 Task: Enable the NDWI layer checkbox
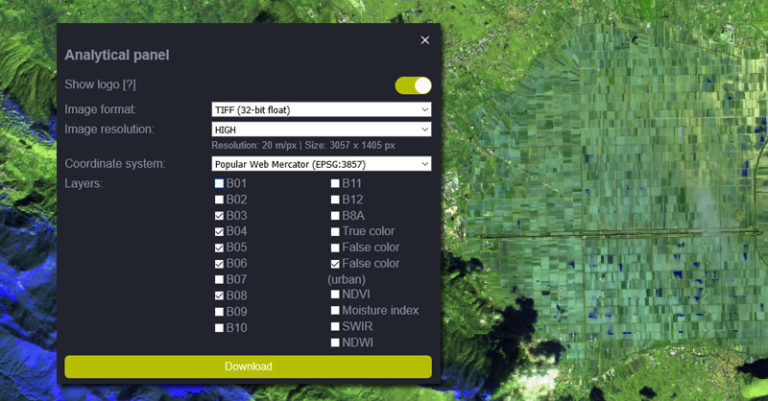[335, 343]
